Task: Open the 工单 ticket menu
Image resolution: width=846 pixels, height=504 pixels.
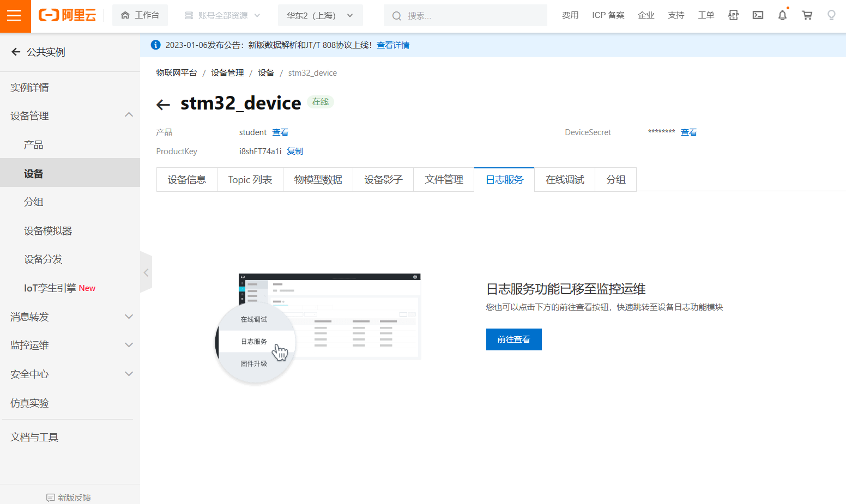Action: coord(706,15)
